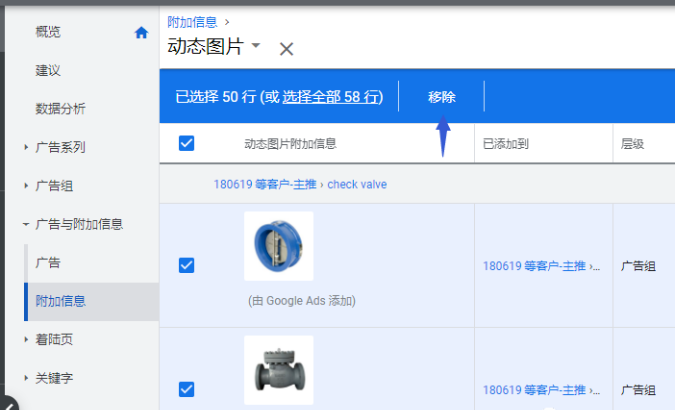Select 广告 under 广告与附加信息
The width and height of the screenshot is (675, 410).
48,263
